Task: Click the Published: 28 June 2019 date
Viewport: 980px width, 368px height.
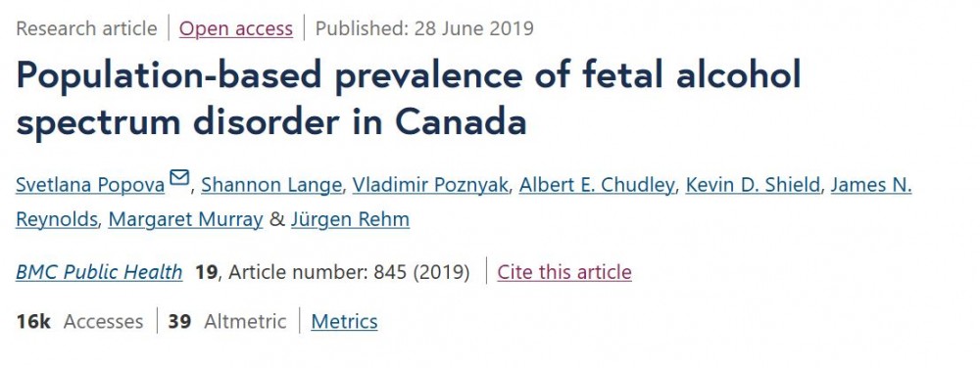Action: (x=424, y=28)
